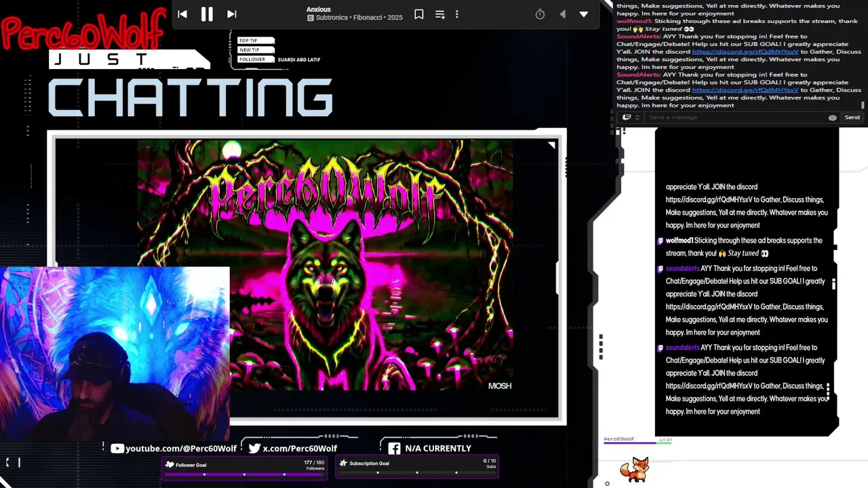The image size is (868, 488).
Task: Click the left-pointing triangle in the player bar
Action: click(562, 14)
